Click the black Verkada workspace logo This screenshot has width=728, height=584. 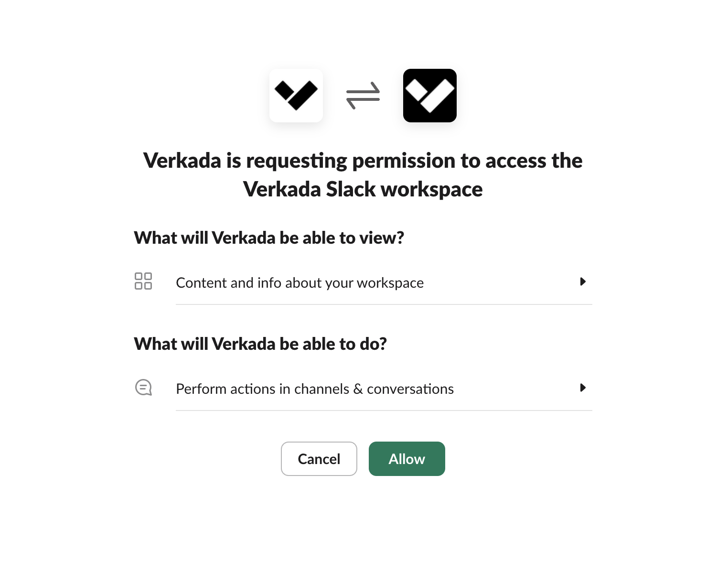point(430,96)
